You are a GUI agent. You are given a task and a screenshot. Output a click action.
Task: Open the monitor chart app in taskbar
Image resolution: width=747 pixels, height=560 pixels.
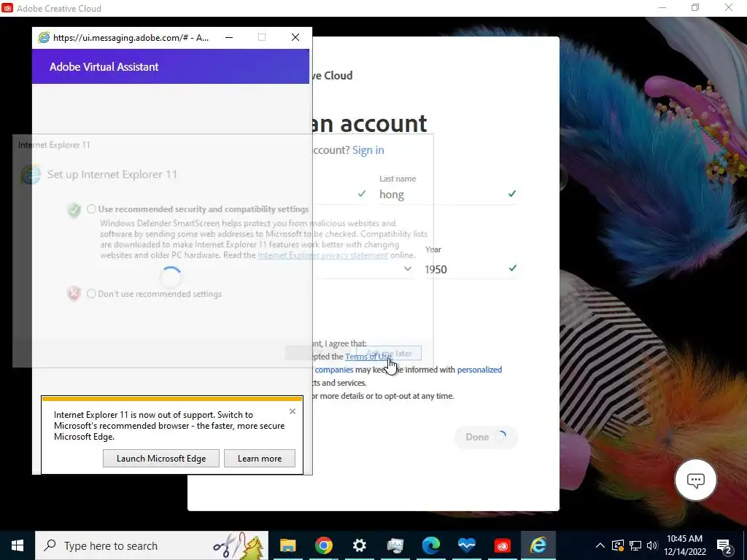(x=395, y=545)
